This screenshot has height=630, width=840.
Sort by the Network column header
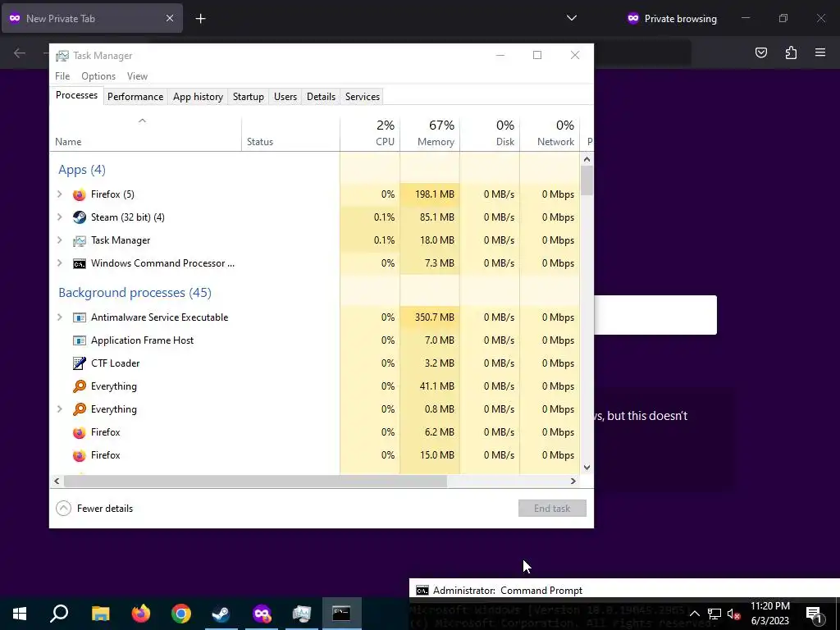pos(550,133)
